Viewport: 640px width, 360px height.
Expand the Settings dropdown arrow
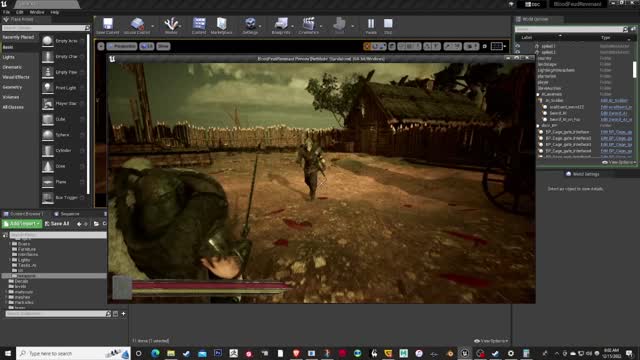pyautogui.click(x=260, y=26)
